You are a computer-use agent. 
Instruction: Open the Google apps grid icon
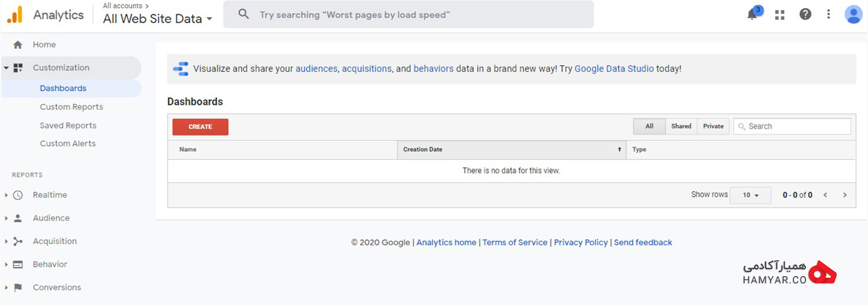(780, 15)
